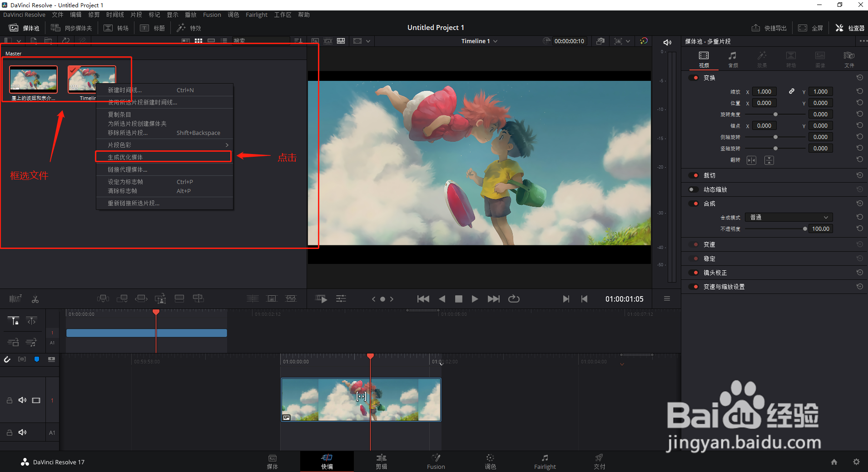
Task: Mute video track 1 audio
Action: click(22, 400)
